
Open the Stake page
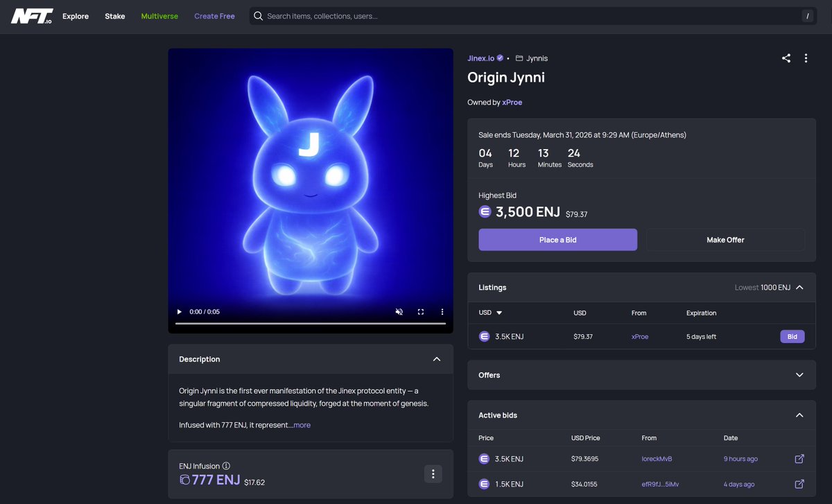click(114, 15)
